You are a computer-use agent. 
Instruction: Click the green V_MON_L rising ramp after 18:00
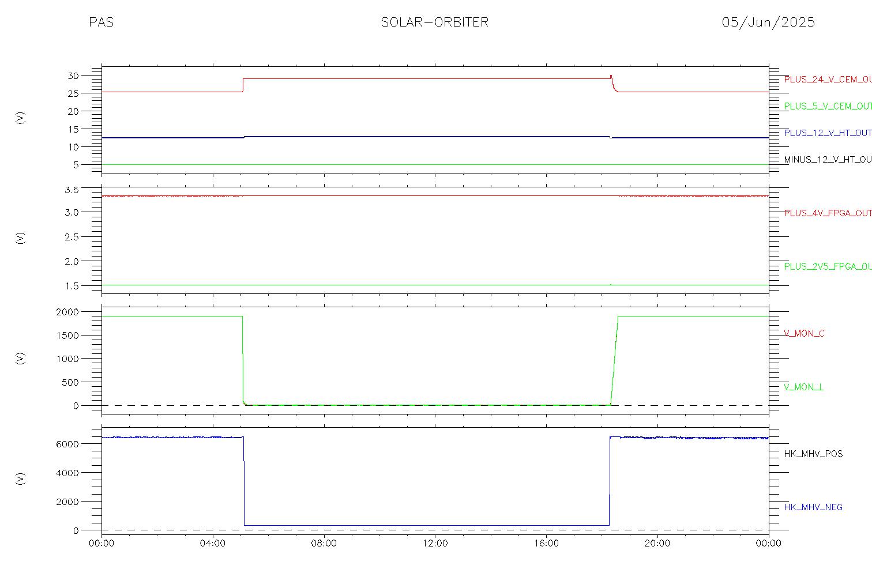(614, 360)
